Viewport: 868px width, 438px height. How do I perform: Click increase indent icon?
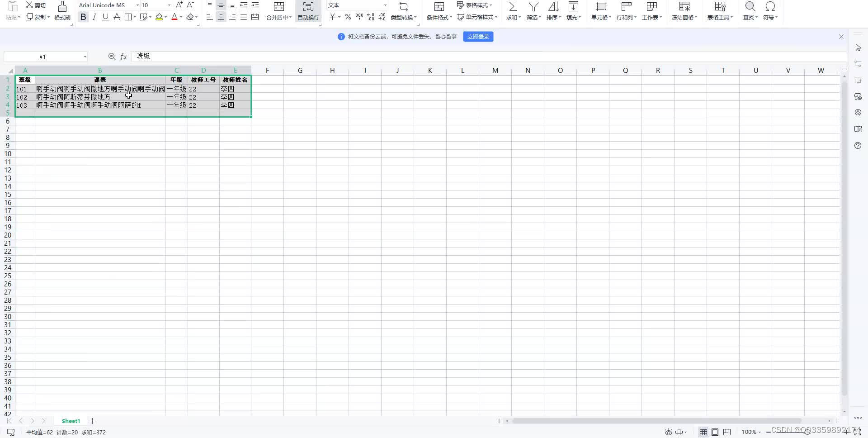255,5
